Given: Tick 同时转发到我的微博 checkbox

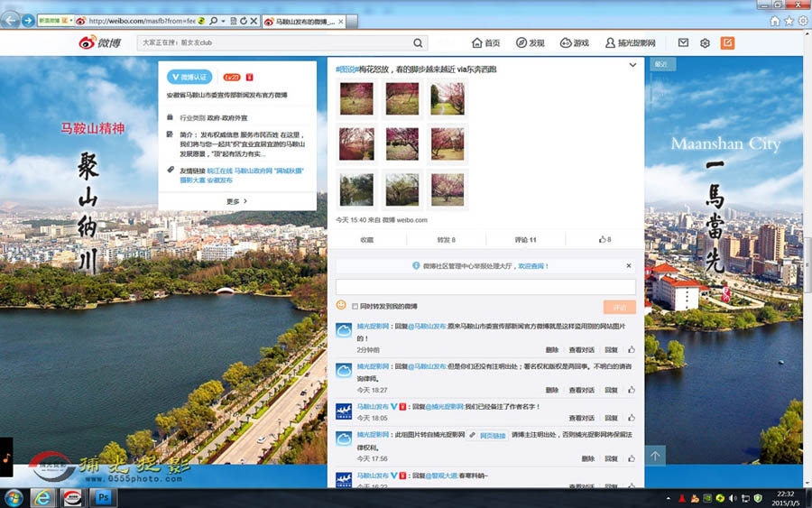Looking at the screenshot, I should click(355, 307).
